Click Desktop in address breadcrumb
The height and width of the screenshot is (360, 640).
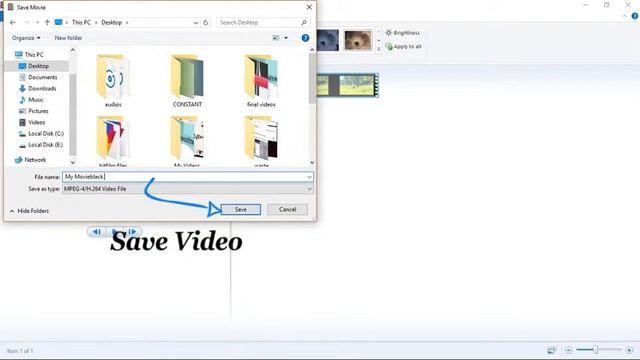(x=112, y=22)
